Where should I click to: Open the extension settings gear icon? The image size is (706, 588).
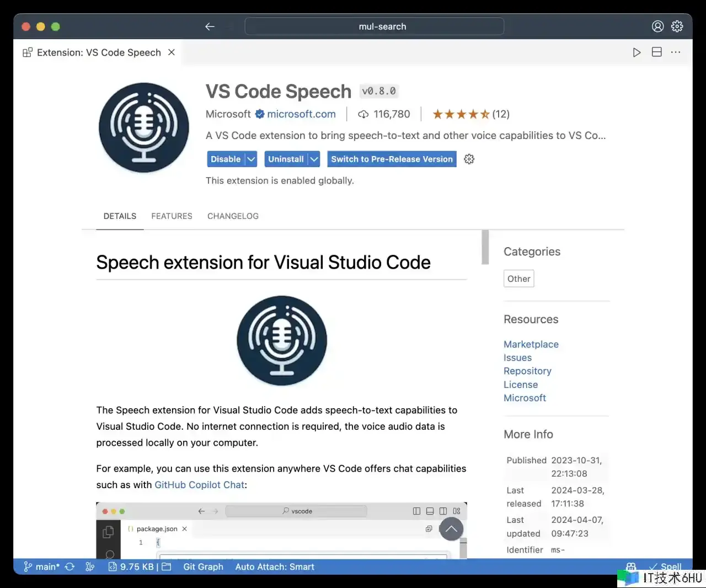pos(469,159)
